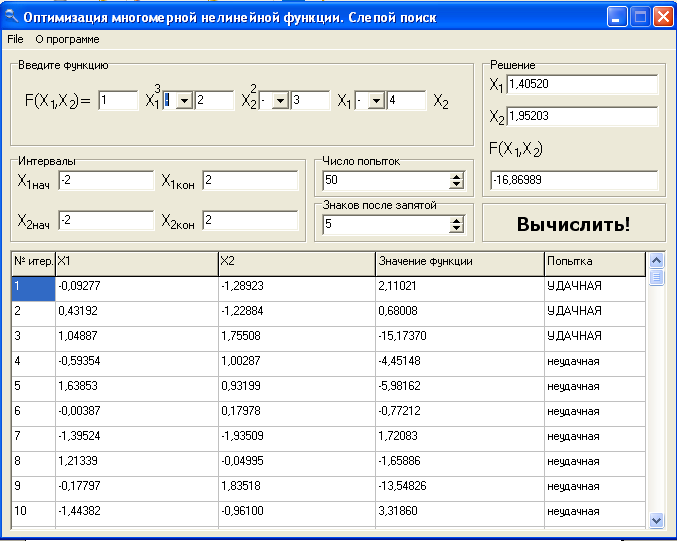The height and width of the screenshot is (541, 677).
Task: Click the first coefficient field containing 1
Action: tap(118, 100)
